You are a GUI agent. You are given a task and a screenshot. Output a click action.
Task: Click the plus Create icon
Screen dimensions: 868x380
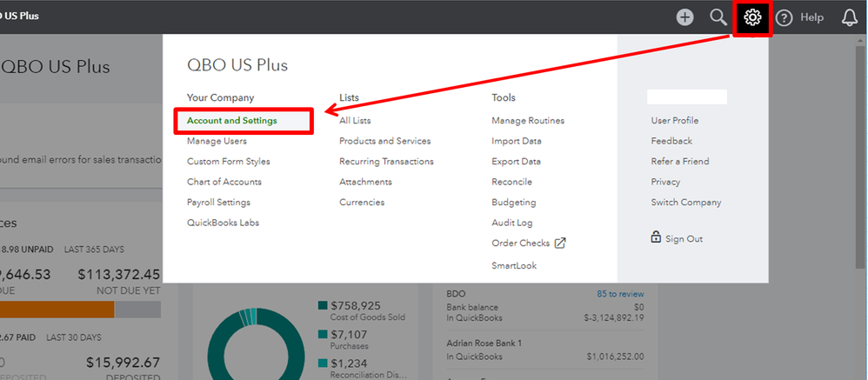685,17
